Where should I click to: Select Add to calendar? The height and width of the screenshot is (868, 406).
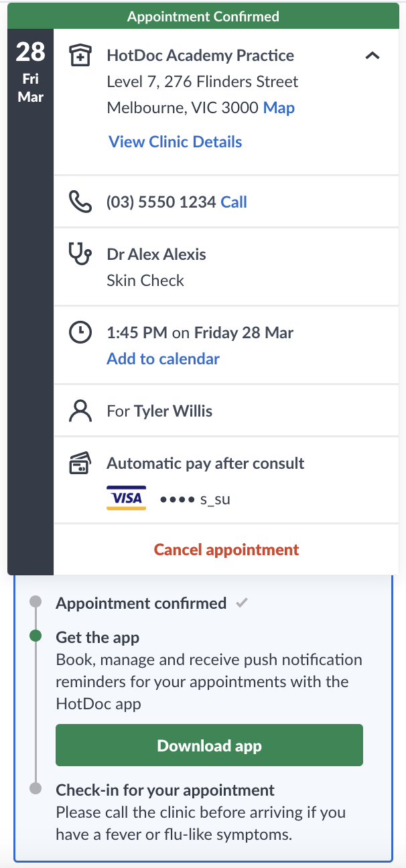click(x=163, y=359)
